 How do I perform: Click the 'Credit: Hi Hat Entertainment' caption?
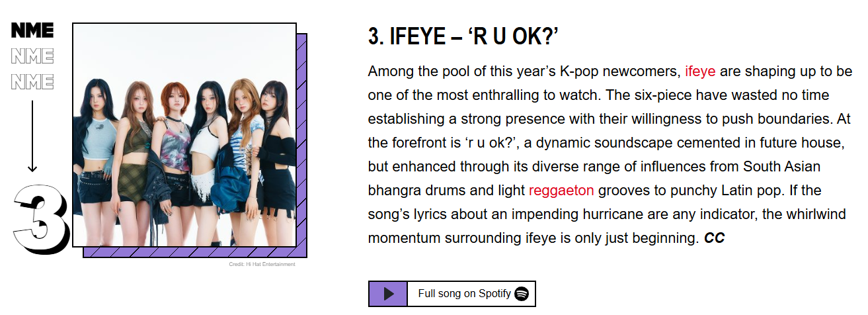coord(262,265)
